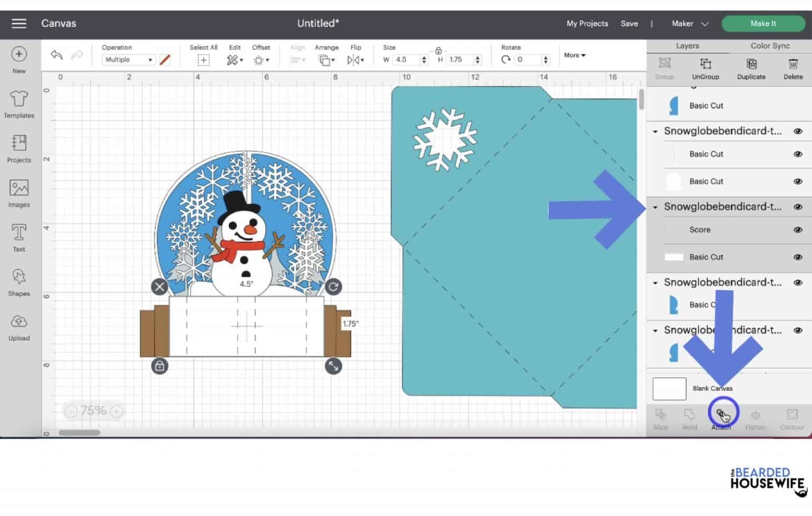The height and width of the screenshot is (516, 812).
Task: Select the Layers tab
Action: coord(688,46)
